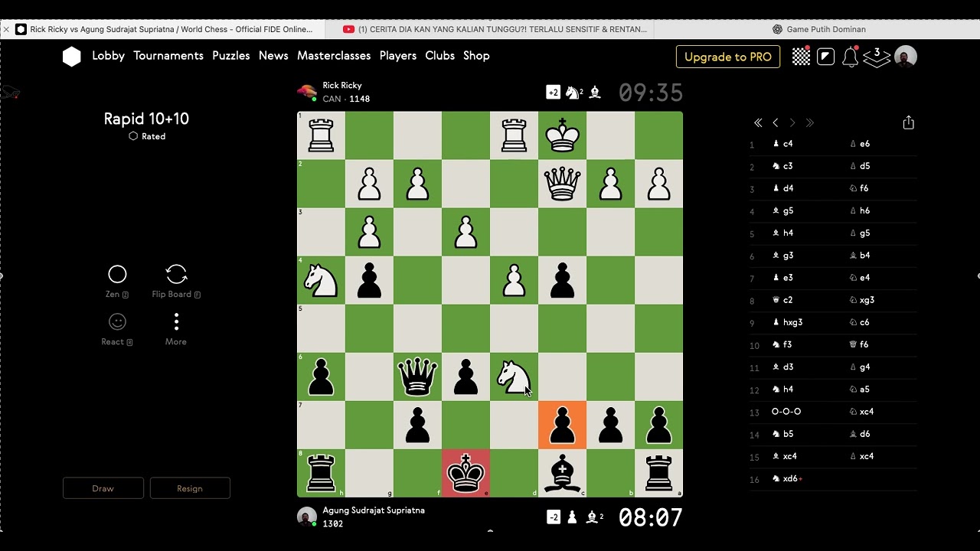Select the black bishop on c8
Image resolution: width=980 pixels, height=551 pixels.
(x=562, y=473)
